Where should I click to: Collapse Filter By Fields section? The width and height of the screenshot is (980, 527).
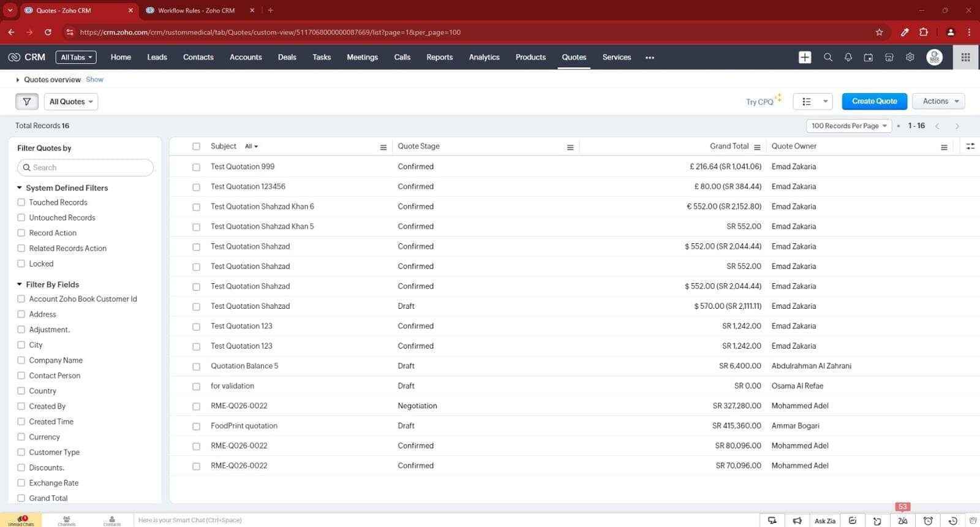[20, 284]
